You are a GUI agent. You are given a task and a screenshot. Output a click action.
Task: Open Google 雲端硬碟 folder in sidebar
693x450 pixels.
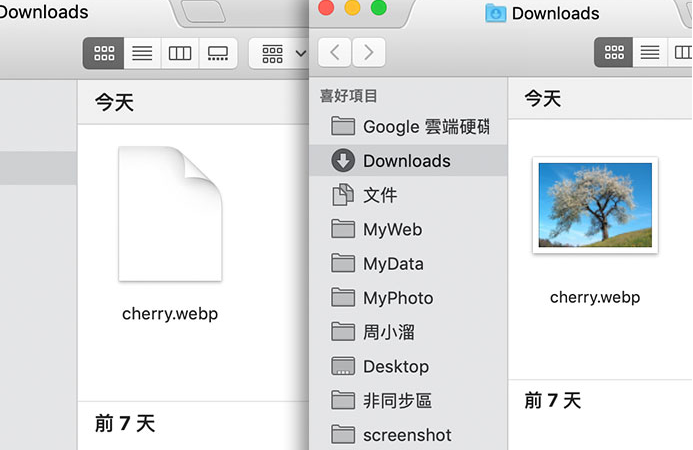coord(408,127)
